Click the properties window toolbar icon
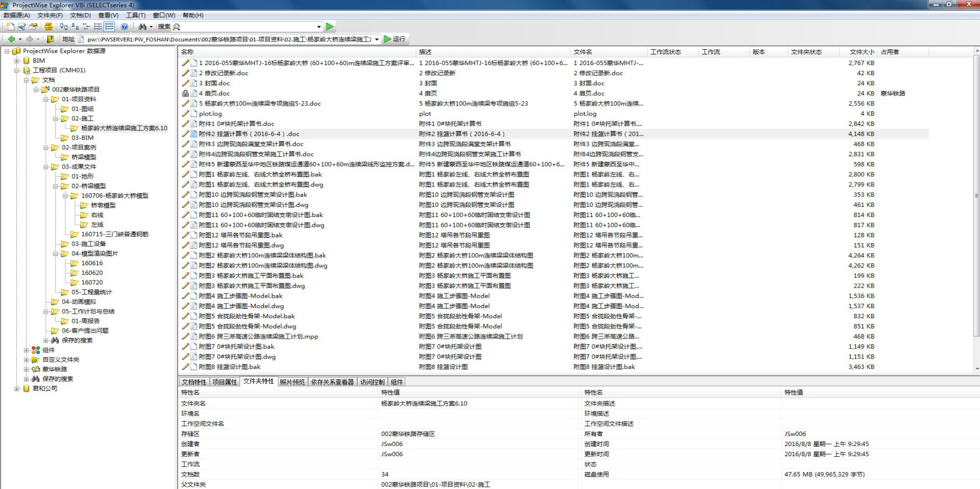This screenshot has height=489, width=980. click(33, 27)
